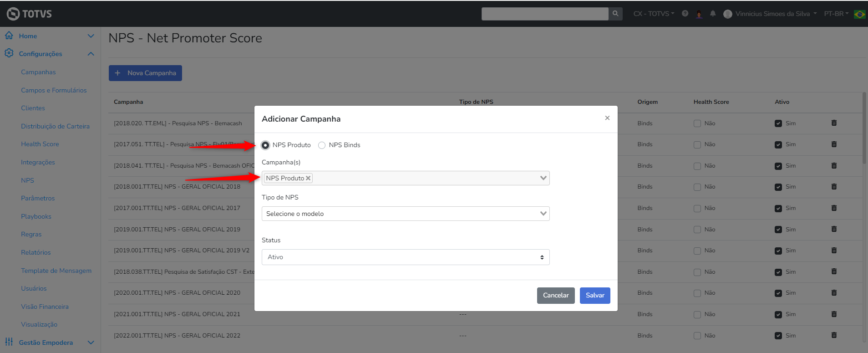
Task: Click the search magnifier icon in header
Action: [615, 14]
